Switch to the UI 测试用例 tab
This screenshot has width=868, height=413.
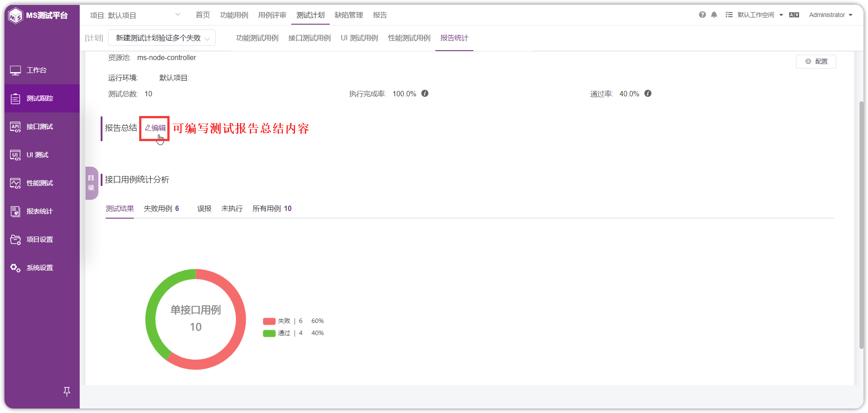point(359,38)
